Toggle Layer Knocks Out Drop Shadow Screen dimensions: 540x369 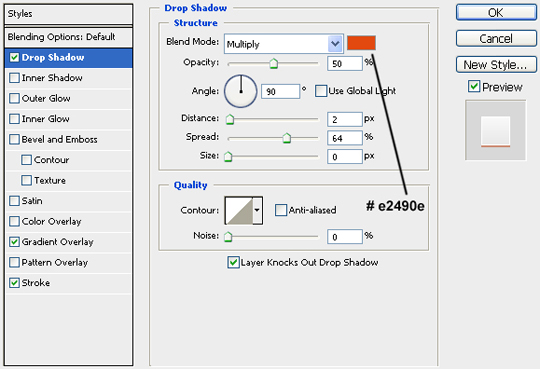click(x=233, y=262)
